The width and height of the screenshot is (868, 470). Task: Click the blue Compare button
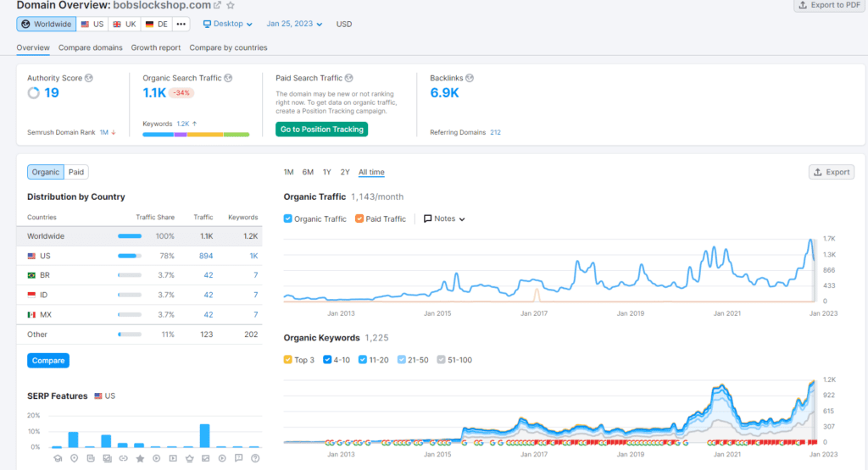48,361
